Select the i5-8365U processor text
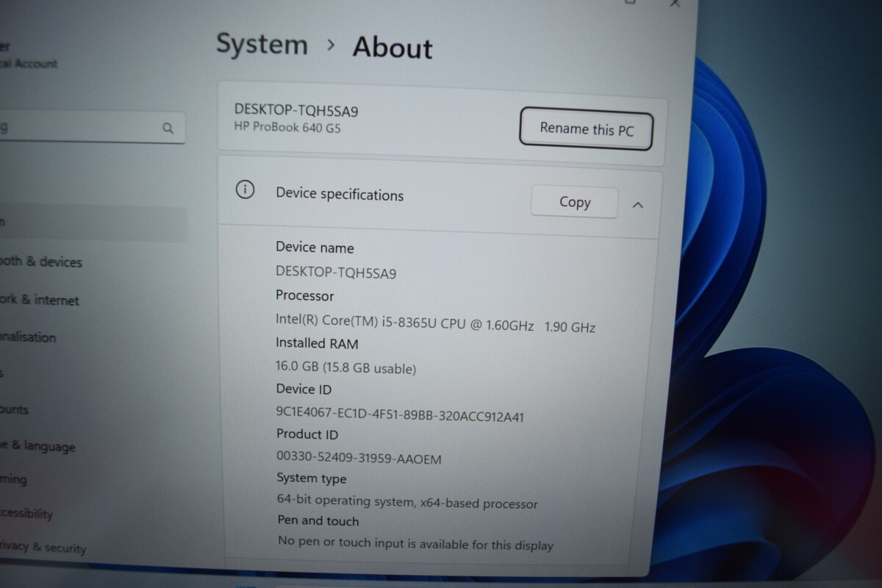882x588 pixels. [435, 322]
